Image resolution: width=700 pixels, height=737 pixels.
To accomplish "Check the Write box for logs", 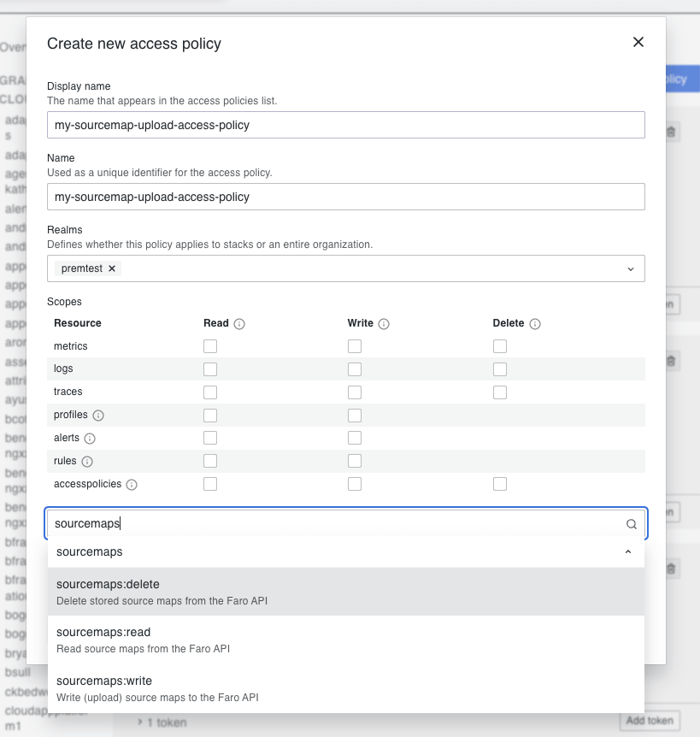I will pos(355,369).
